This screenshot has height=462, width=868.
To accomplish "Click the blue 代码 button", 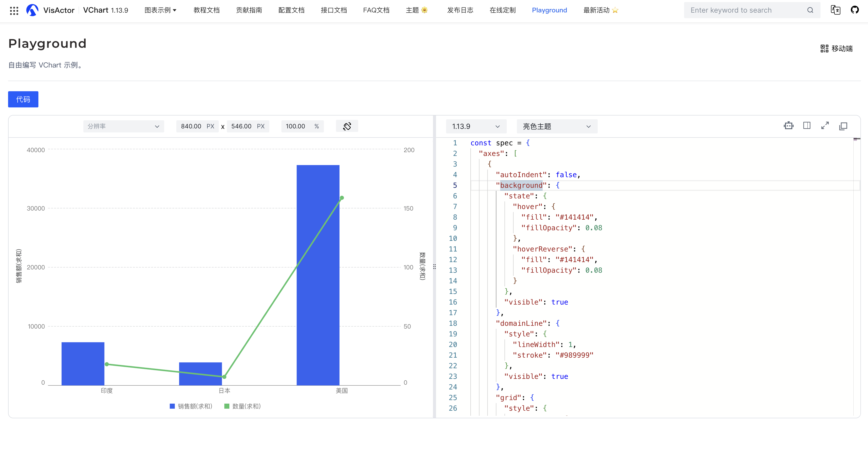I will (x=23, y=99).
